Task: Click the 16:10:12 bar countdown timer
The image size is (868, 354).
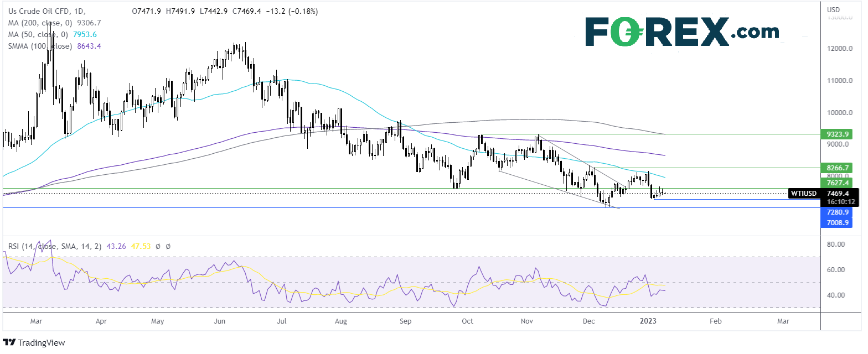Action: pyautogui.click(x=840, y=202)
